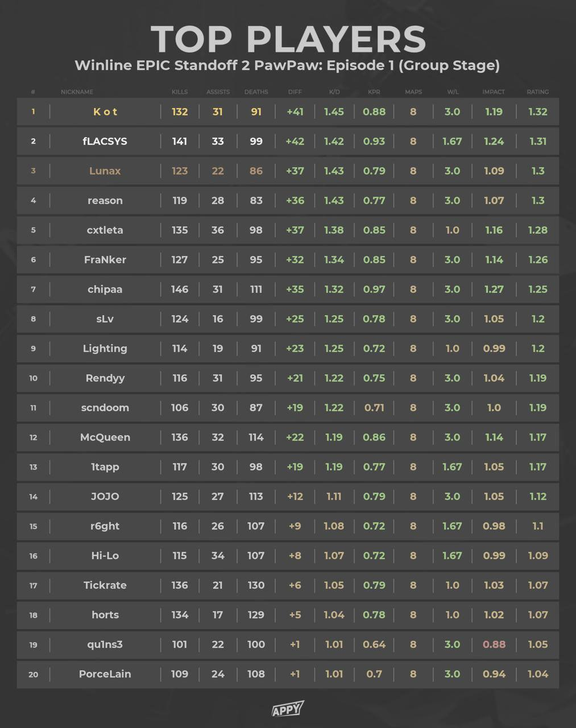
Task: Select the nickname horts
Action: (105, 614)
